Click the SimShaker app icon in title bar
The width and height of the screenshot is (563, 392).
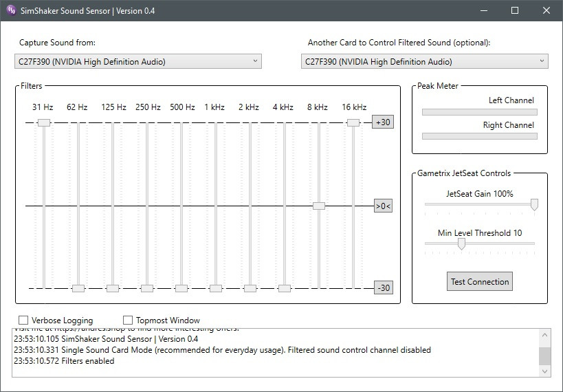click(x=11, y=10)
